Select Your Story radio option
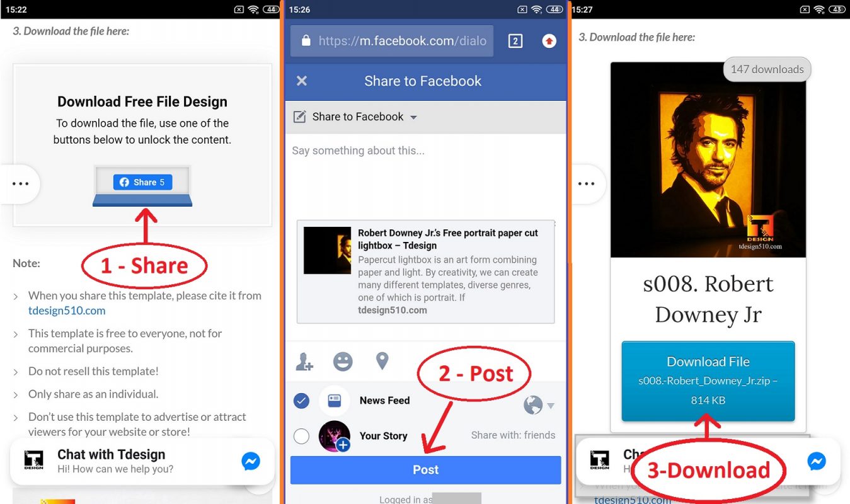Screen dimensions: 850x504 click(302, 436)
